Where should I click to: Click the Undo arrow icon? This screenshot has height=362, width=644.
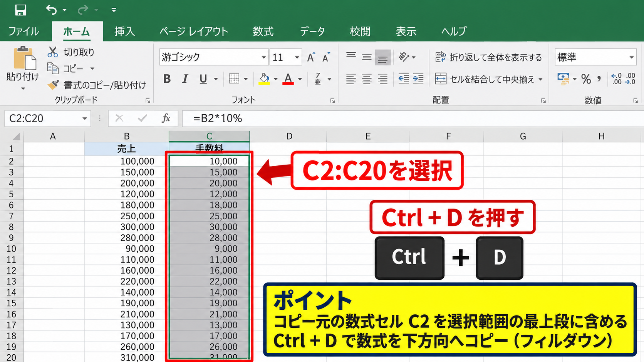(x=51, y=10)
